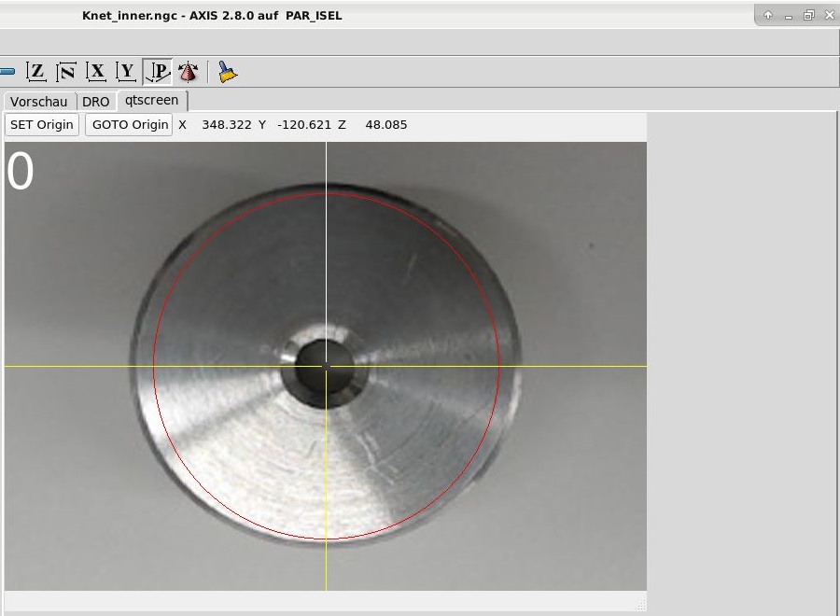The width and height of the screenshot is (840, 616).
Task: Click the SET Origin button
Action: (x=42, y=125)
